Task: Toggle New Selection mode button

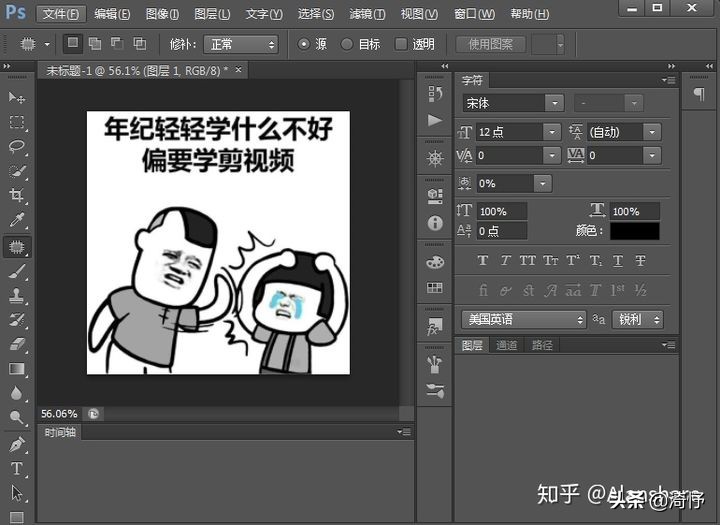Action: [73, 43]
